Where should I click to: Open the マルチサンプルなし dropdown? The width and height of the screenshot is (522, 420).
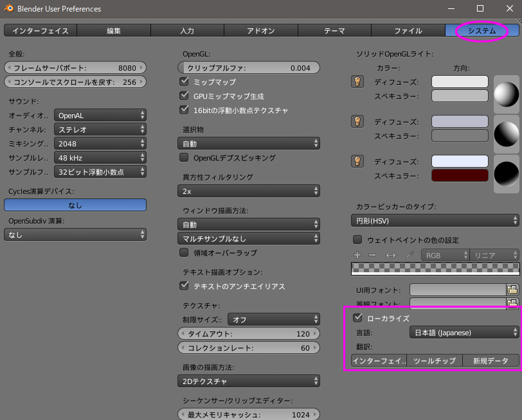(249, 239)
